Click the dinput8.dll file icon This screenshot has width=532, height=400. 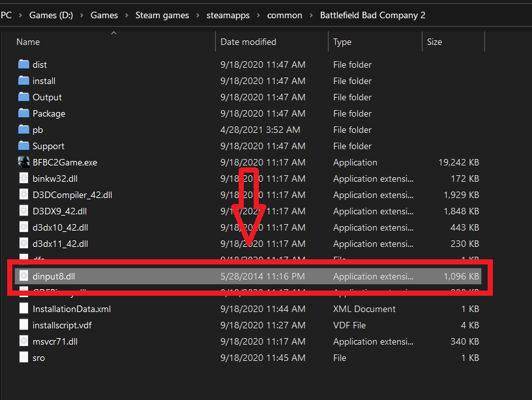[x=23, y=276]
